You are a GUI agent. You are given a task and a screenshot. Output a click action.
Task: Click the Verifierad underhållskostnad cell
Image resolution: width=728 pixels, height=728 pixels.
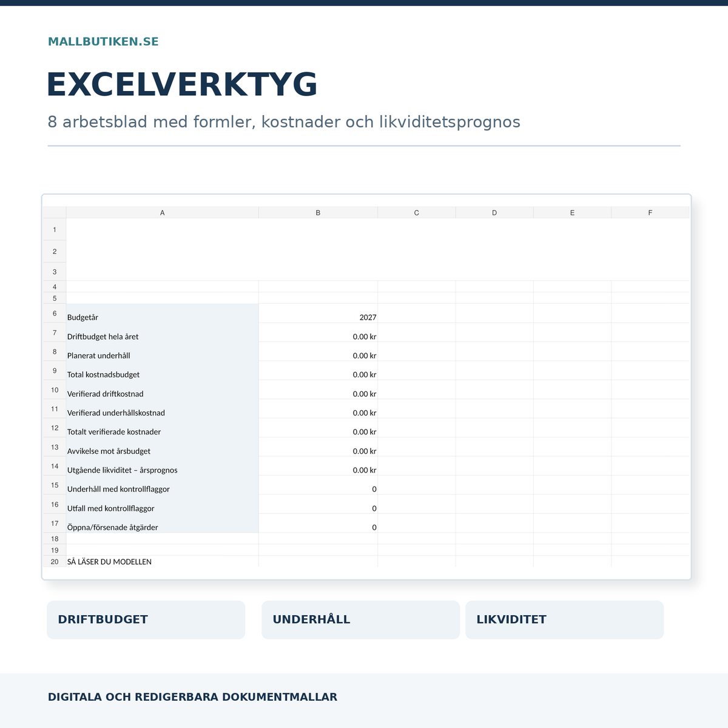click(162, 409)
